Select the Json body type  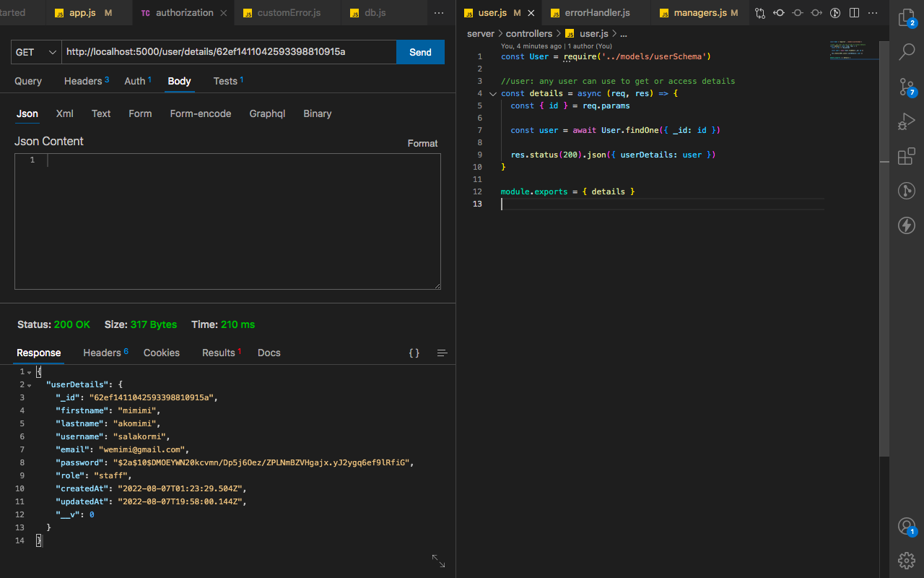[27, 113]
